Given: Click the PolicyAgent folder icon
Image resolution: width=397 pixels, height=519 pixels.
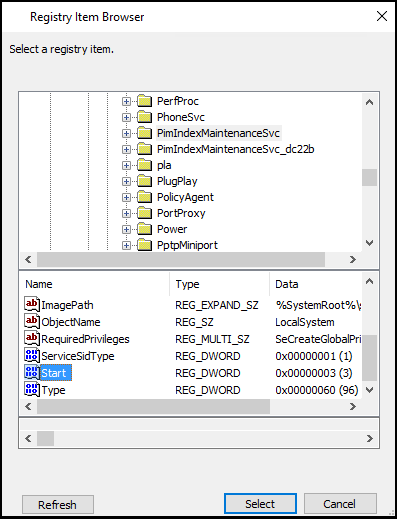Looking at the screenshot, I should [x=145, y=197].
